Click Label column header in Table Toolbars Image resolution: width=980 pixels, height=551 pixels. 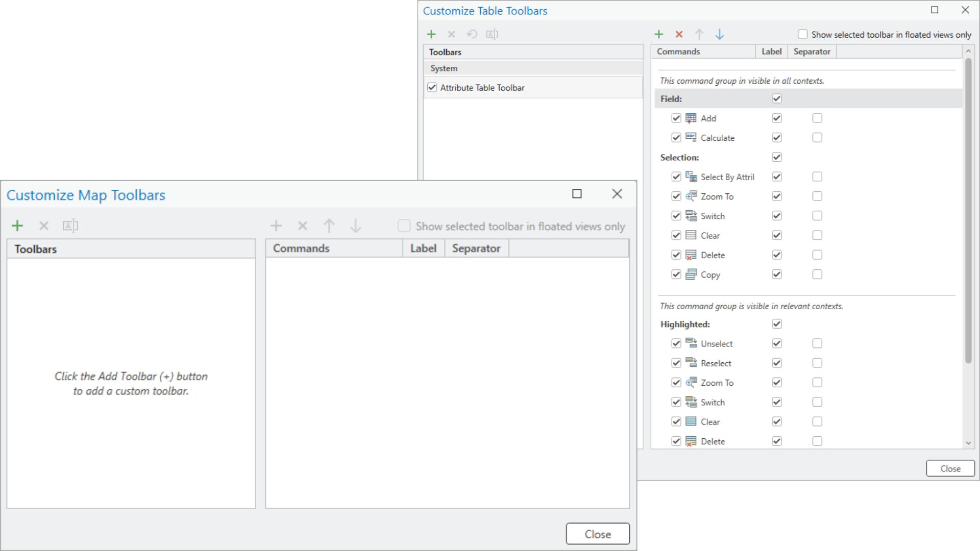pyautogui.click(x=771, y=52)
